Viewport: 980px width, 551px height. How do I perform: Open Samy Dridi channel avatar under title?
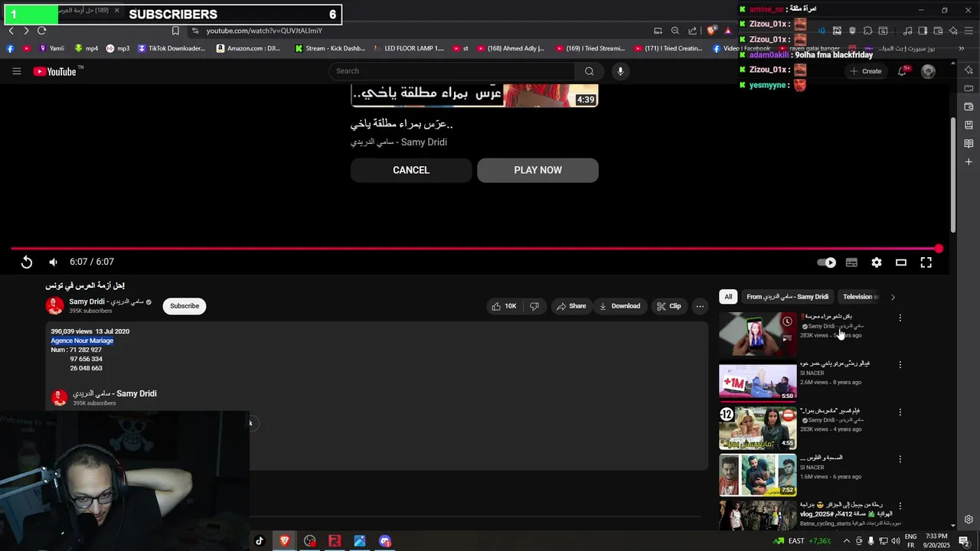click(55, 306)
